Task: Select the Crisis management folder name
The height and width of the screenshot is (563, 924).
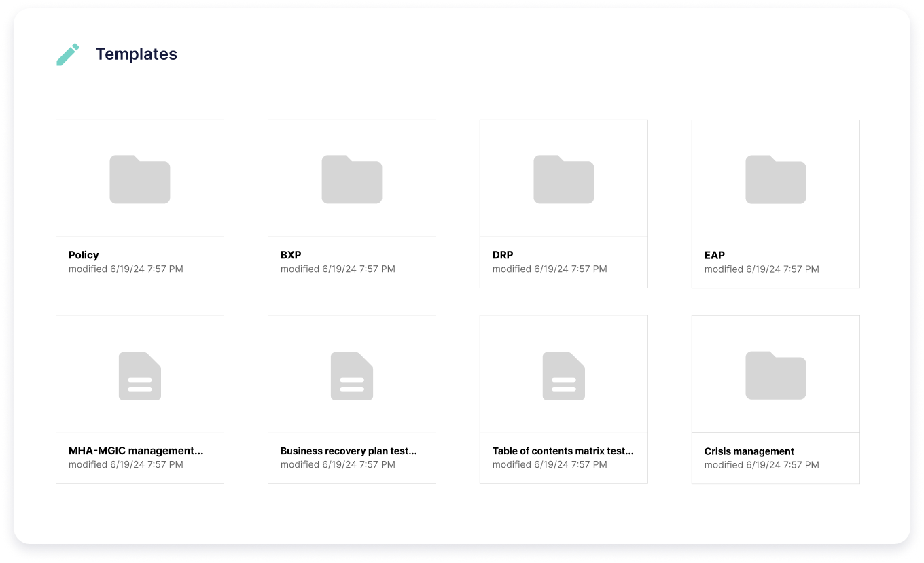Action: 749,451
